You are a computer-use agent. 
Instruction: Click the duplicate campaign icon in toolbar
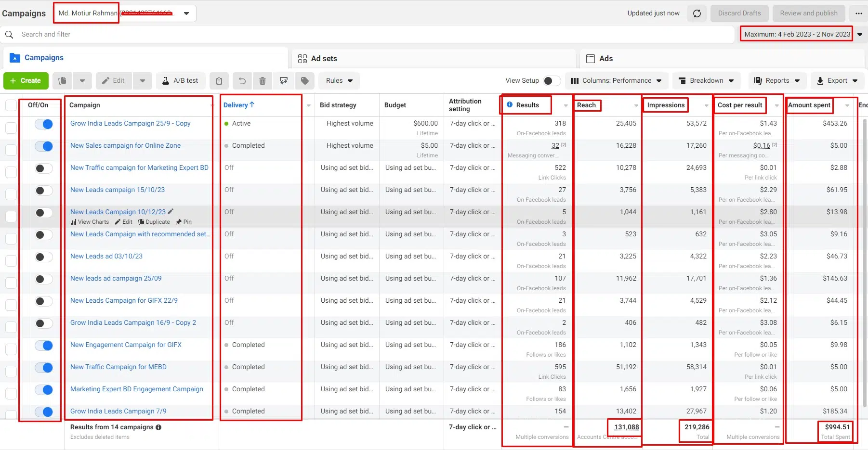(x=63, y=81)
